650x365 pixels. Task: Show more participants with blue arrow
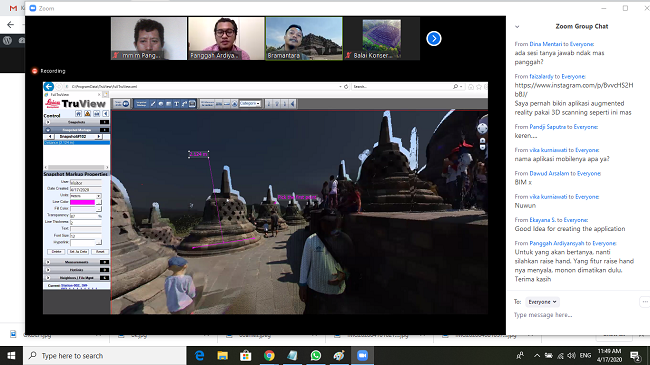pos(434,39)
